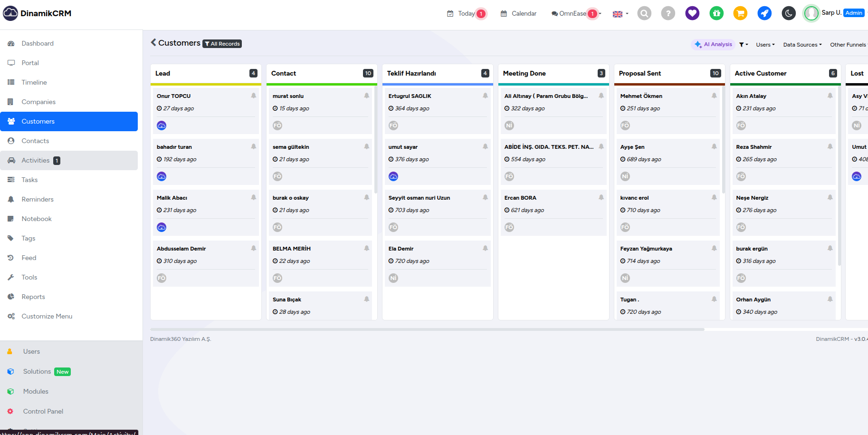Open help via the question mark icon

[668, 13]
